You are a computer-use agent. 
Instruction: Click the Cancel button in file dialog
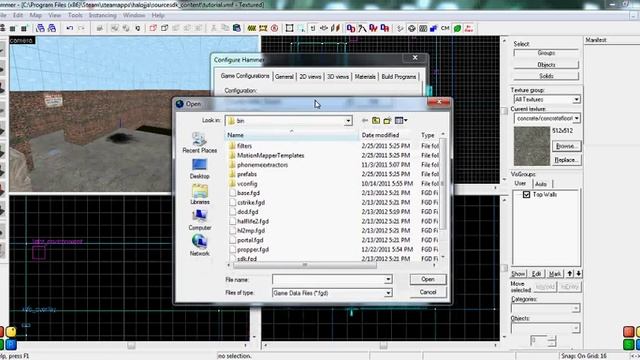[x=428, y=292]
